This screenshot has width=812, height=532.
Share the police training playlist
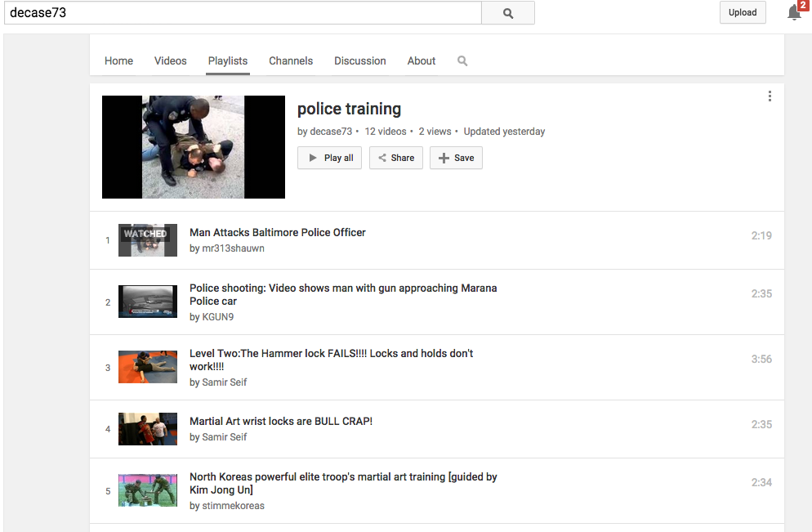[396, 158]
